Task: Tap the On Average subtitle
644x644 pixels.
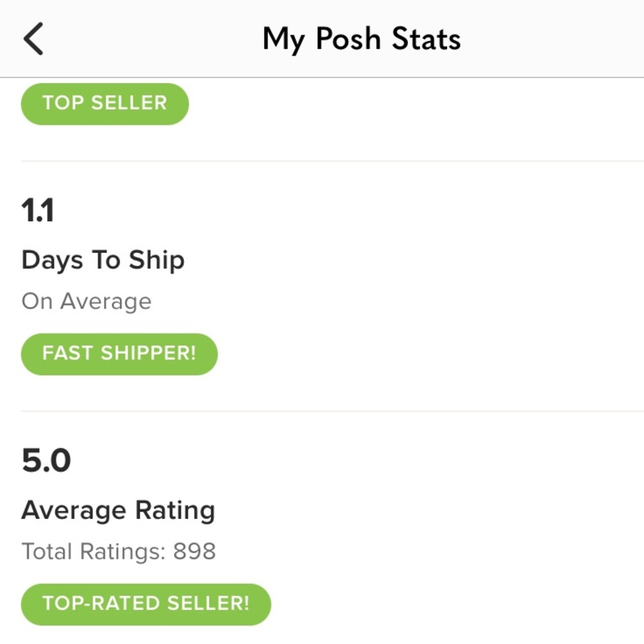Action: tap(87, 301)
